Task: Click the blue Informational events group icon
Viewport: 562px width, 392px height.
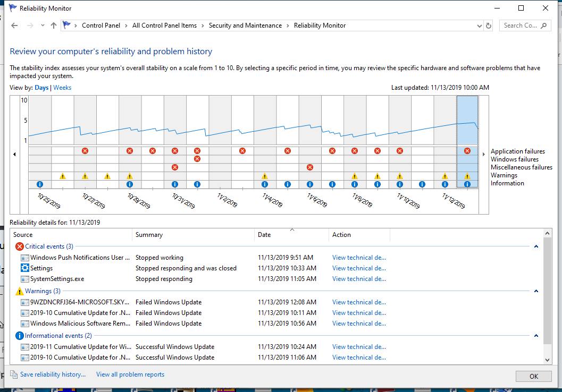Action: [x=20, y=336]
